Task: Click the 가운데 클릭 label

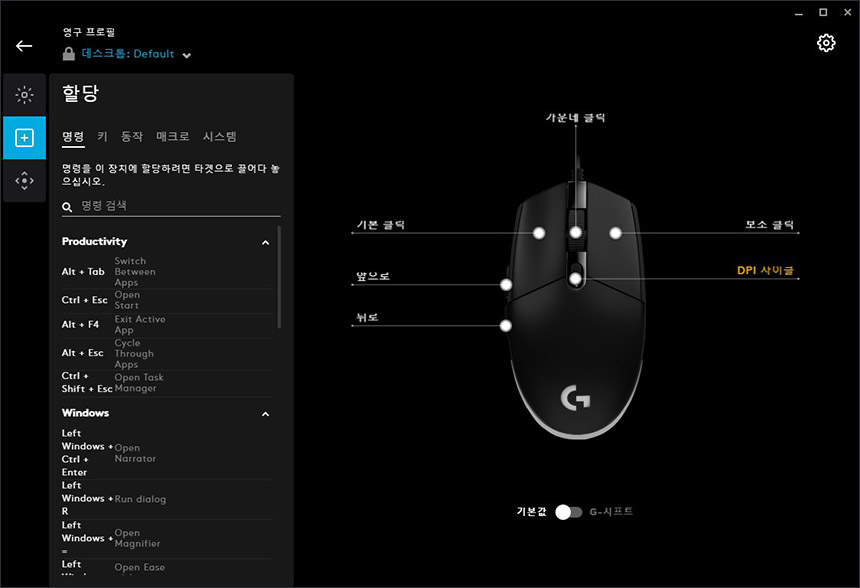Action: point(575,117)
